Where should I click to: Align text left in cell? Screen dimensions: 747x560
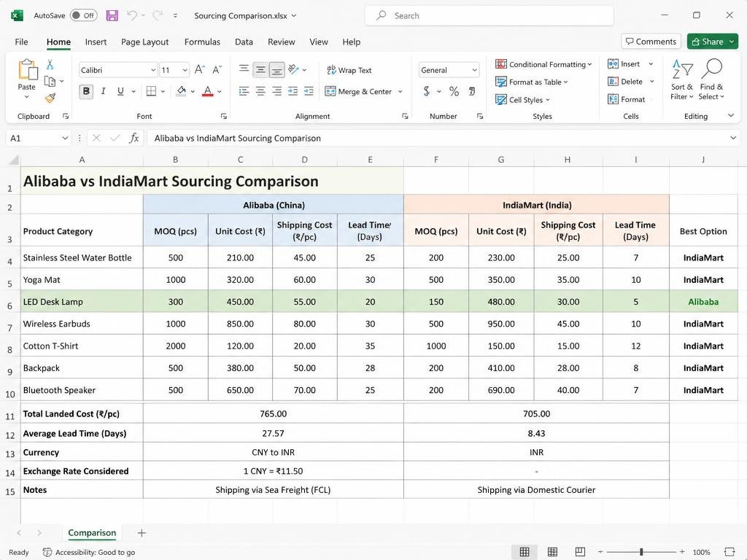[x=244, y=91]
